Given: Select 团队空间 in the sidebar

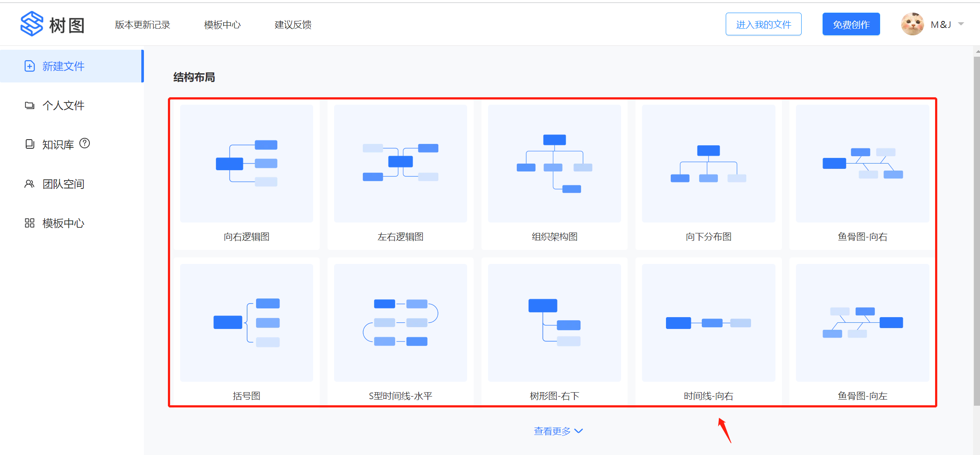Looking at the screenshot, I should [72, 184].
